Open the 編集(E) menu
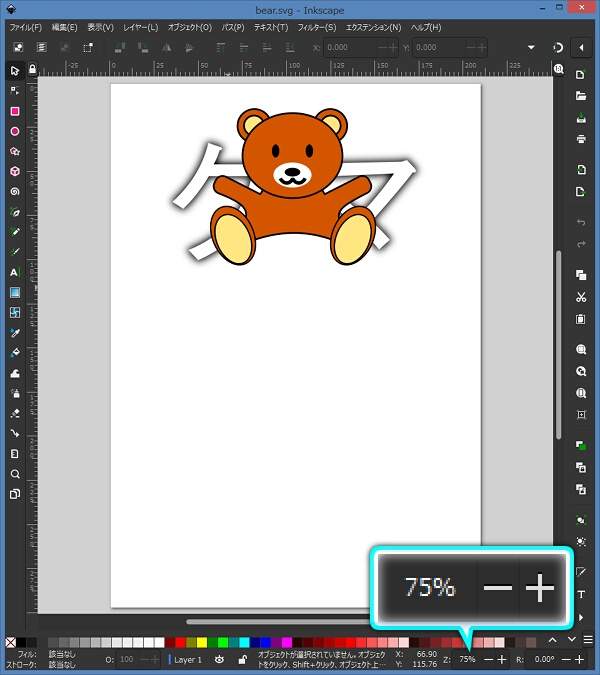The width and height of the screenshot is (600, 675). click(64, 27)
